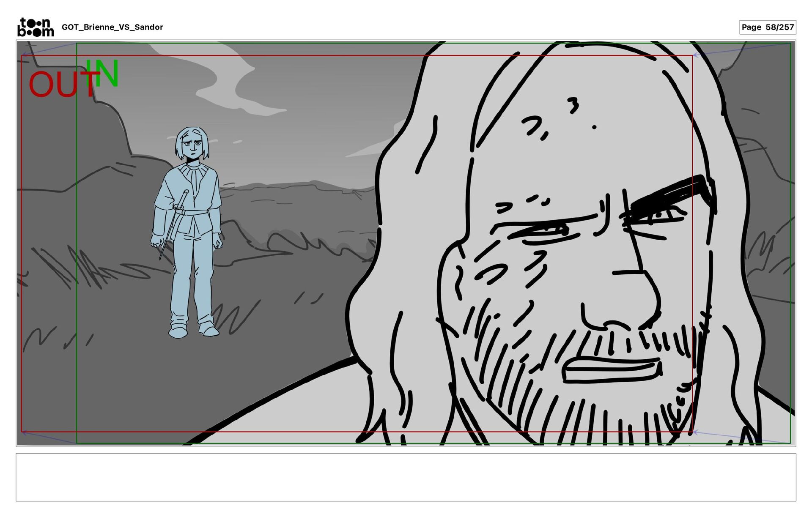Click bottom-left camera movement arrow
The width and height of the screenshot is (812, 525).
(x=49, y=437)
